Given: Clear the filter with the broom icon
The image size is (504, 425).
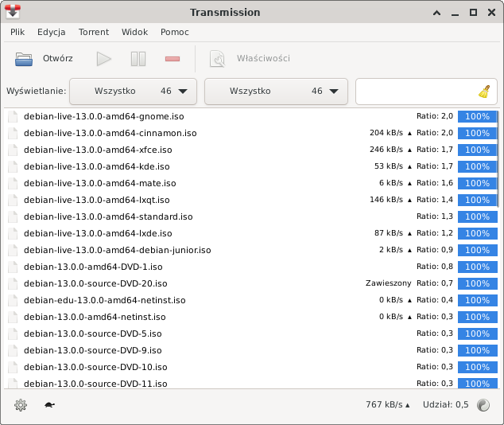Looking at the screenshot, I should tap(484, 92).
